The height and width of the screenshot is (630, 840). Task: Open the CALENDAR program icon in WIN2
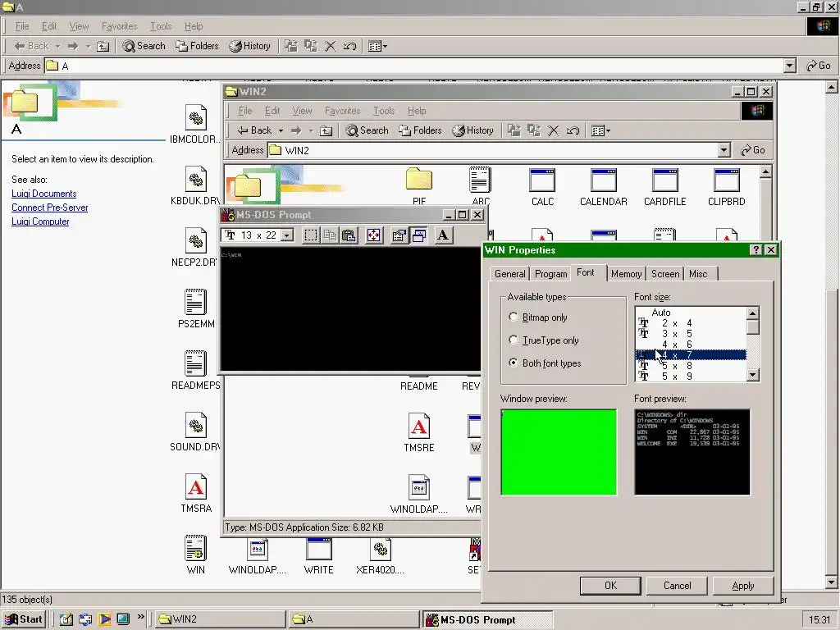coord(603,187)
